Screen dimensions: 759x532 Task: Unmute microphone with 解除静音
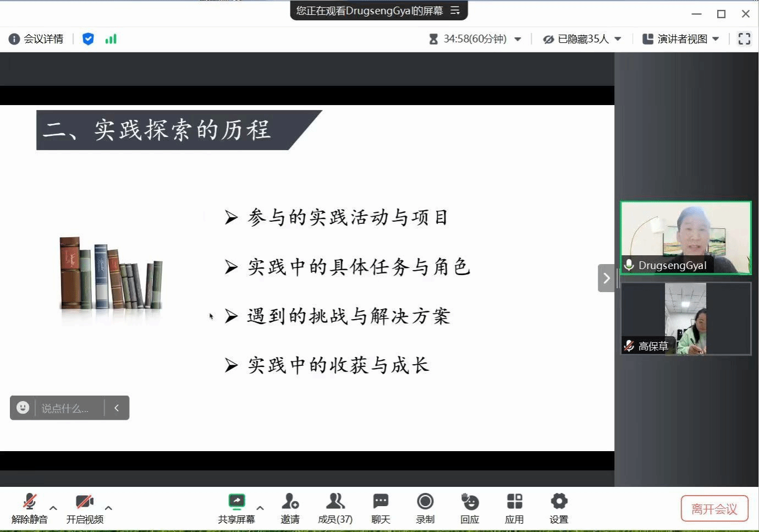(x=30, y=502)
